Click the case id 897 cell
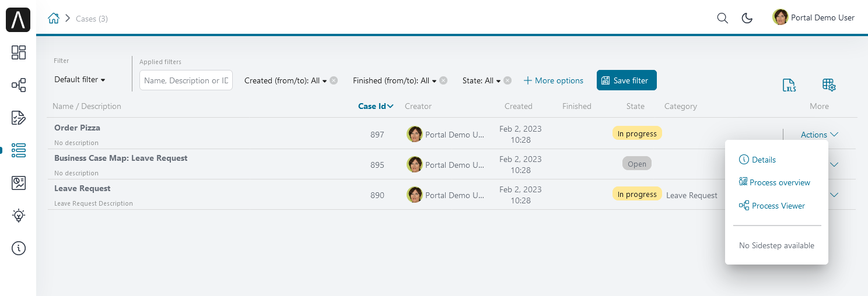Image resolution: width=868 pixels, height=296 pixels. (x=377, y=135)
